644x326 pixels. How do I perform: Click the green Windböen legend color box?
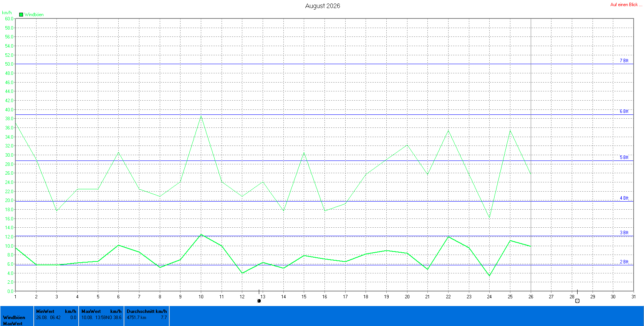pos(21,15)
